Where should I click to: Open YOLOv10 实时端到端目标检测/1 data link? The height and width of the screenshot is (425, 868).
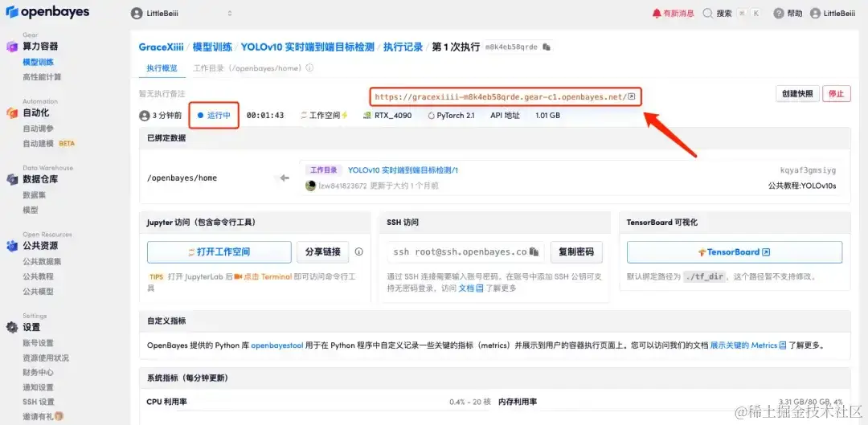pos(403,170)
